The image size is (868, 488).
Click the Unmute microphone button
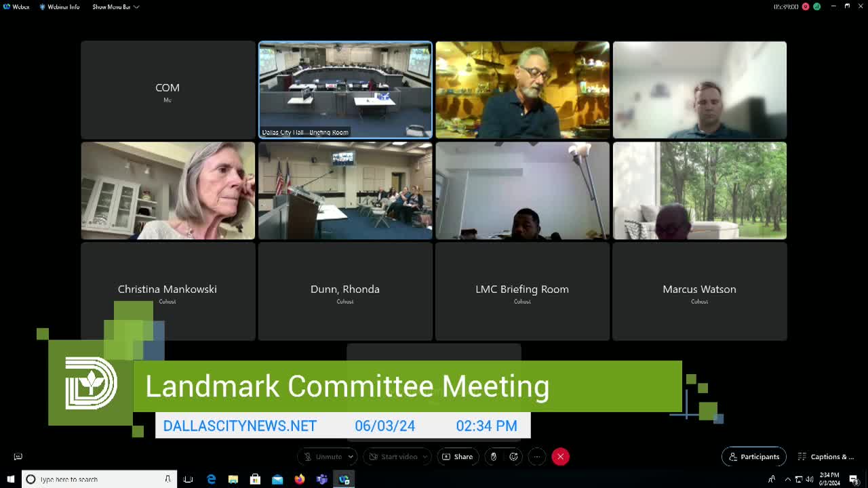click(323, 457)
